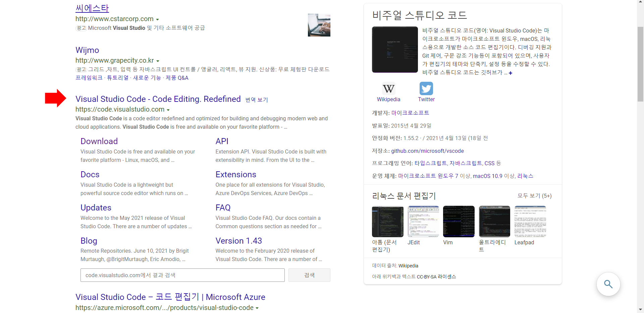644x313 pixels.
Task: Open the 아톰 editor thumbnail
Action: (x=388, y=222)
